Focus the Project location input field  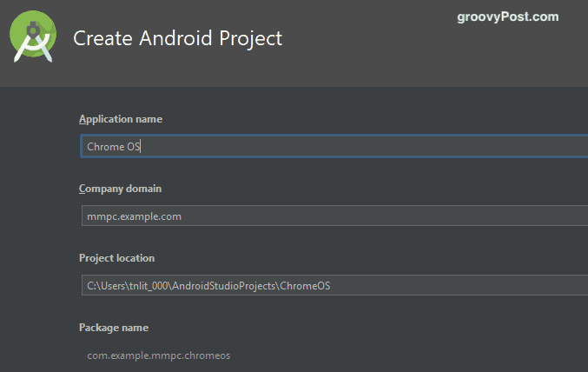[335, 285]
